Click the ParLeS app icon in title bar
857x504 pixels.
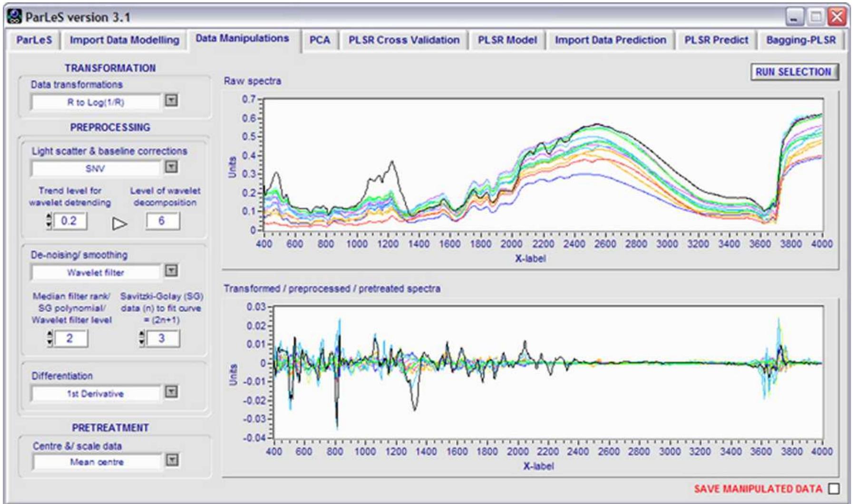click(x=15, y=17)
